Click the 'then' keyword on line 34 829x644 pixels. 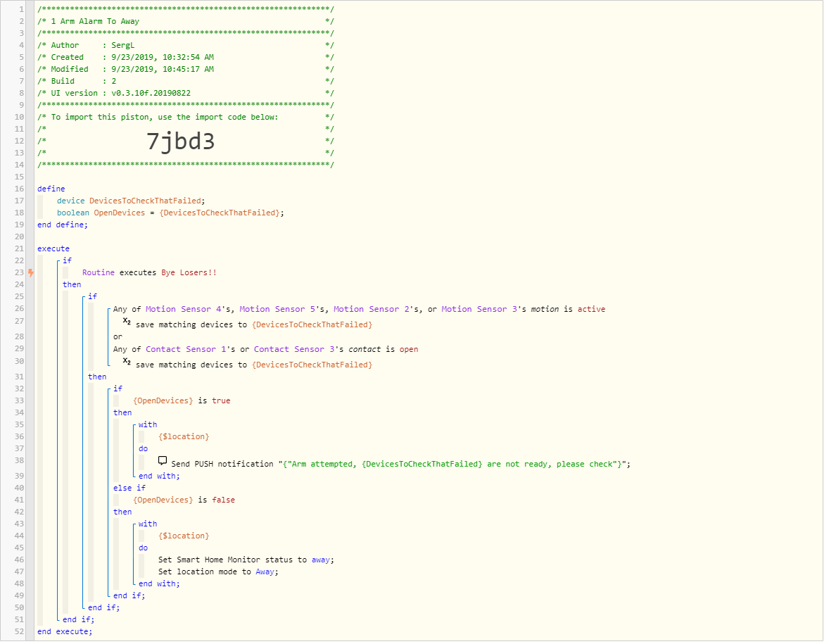tap(122, 413)
